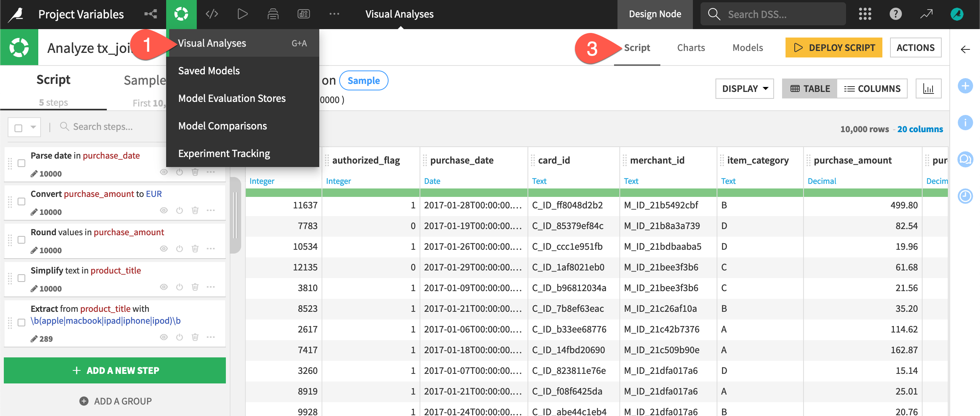Toggle TABLE view layout
The height and width of the screenshot is (416, 980).
pos(810,88)
